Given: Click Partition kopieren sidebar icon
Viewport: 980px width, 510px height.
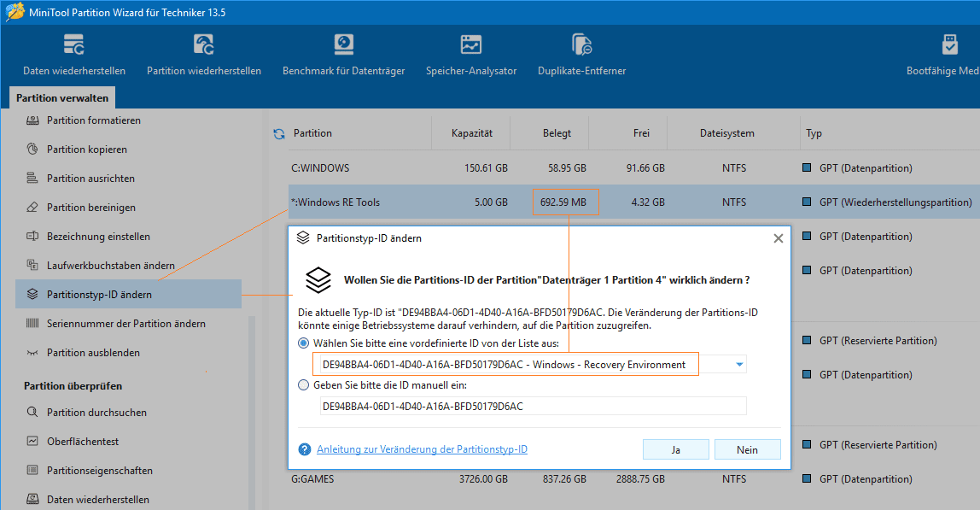Looking at the screenshot, I should (32, 149).
